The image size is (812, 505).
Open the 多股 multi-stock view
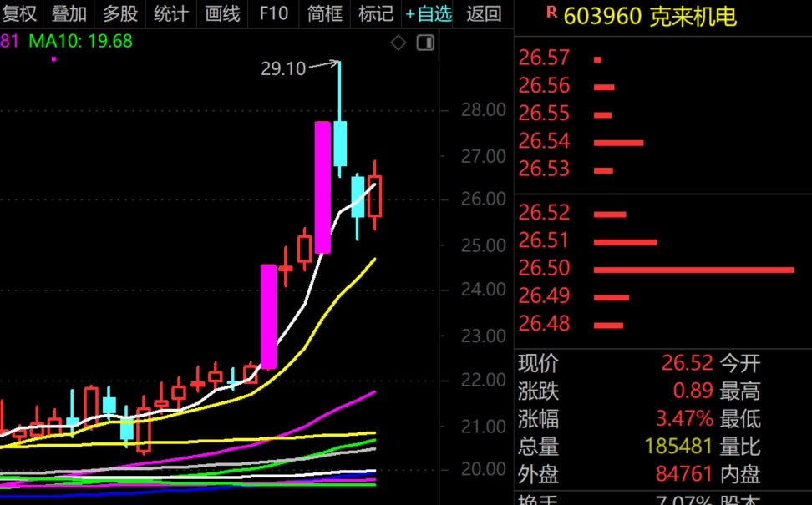tap(119, 13)
